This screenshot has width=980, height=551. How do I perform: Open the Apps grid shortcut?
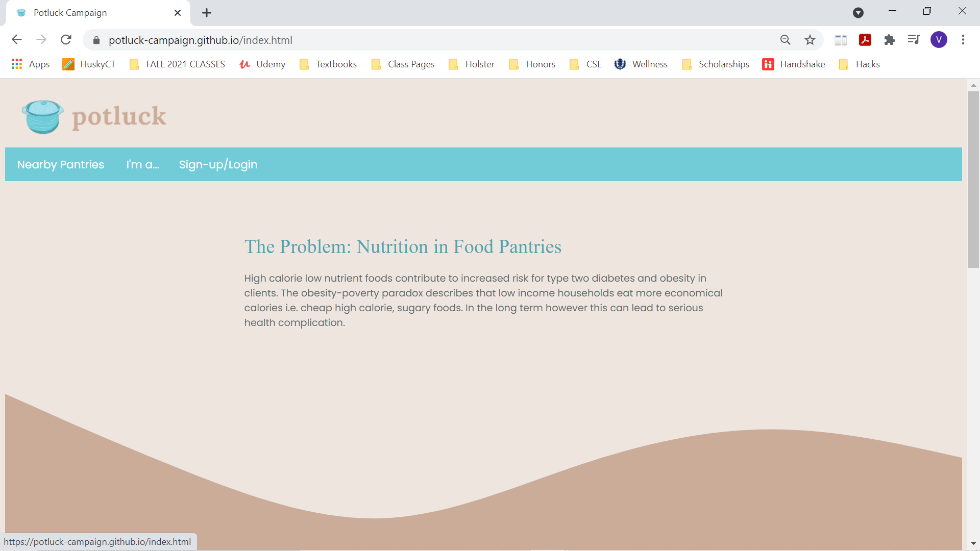click(x=30, y=64)
